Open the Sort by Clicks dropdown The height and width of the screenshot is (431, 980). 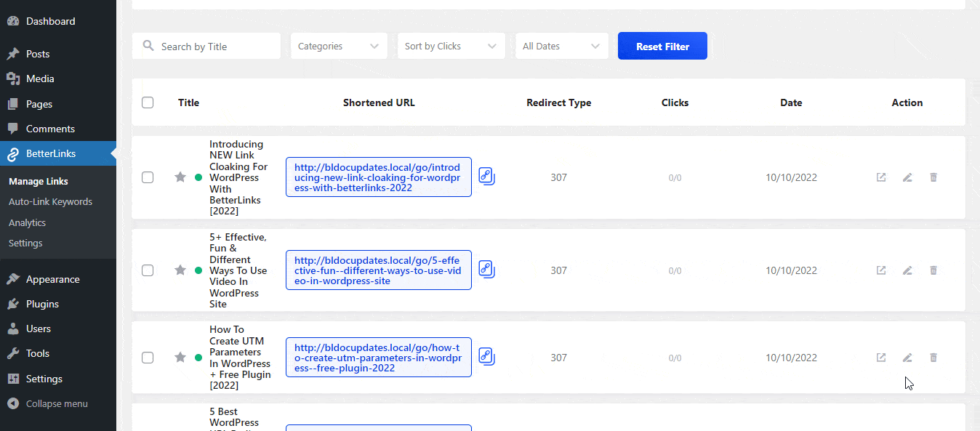coord(451,45)
